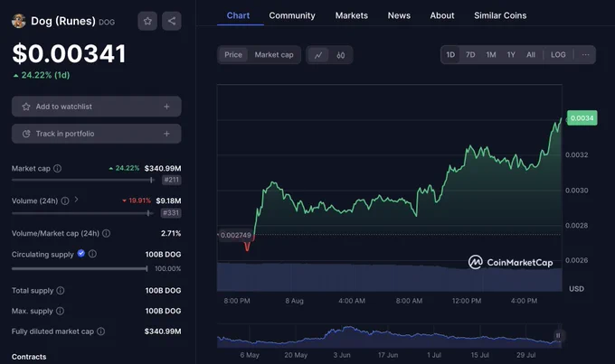
Task: Open Total supply info icon
Action: [x=61, y=290]
